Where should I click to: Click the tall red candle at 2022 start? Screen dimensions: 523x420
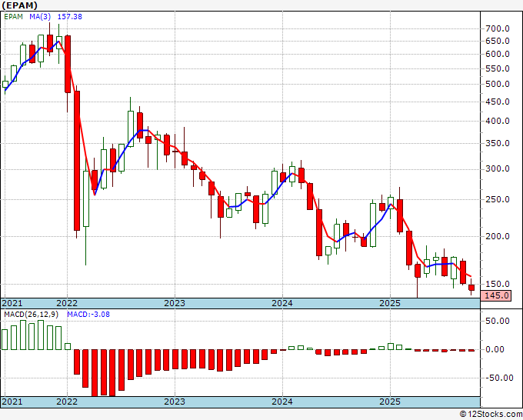click(68, 64)
